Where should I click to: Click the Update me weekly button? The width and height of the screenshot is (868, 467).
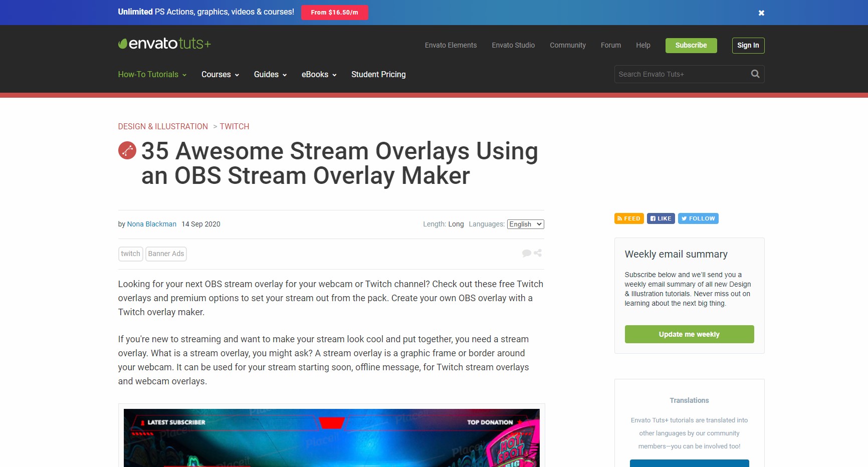coord(689,334)
